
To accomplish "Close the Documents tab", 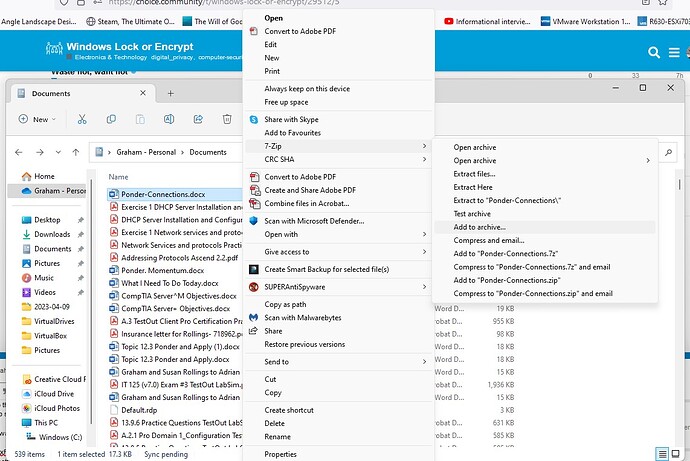I will coord(143,93).
